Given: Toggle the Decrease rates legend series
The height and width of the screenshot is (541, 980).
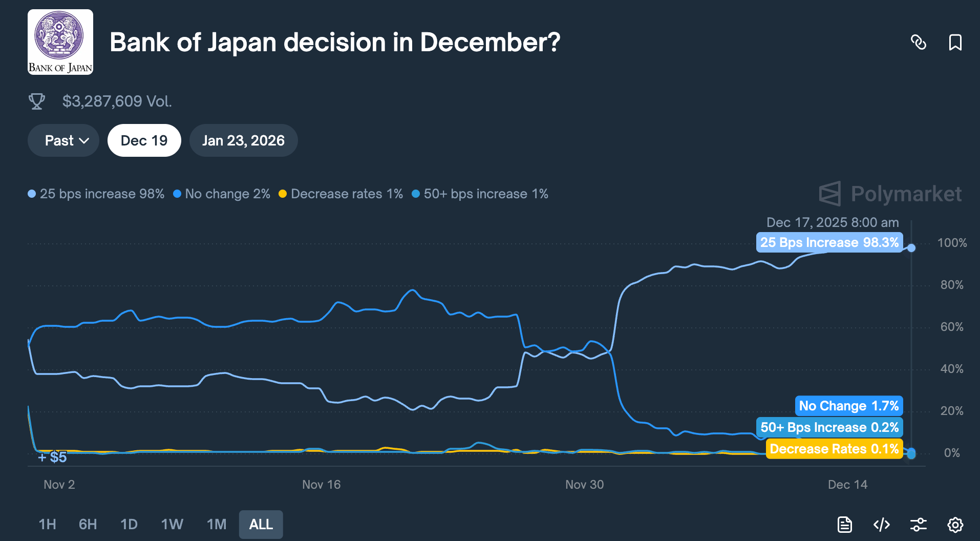Looking at the screenshot, I should click(x=341, y=194).
